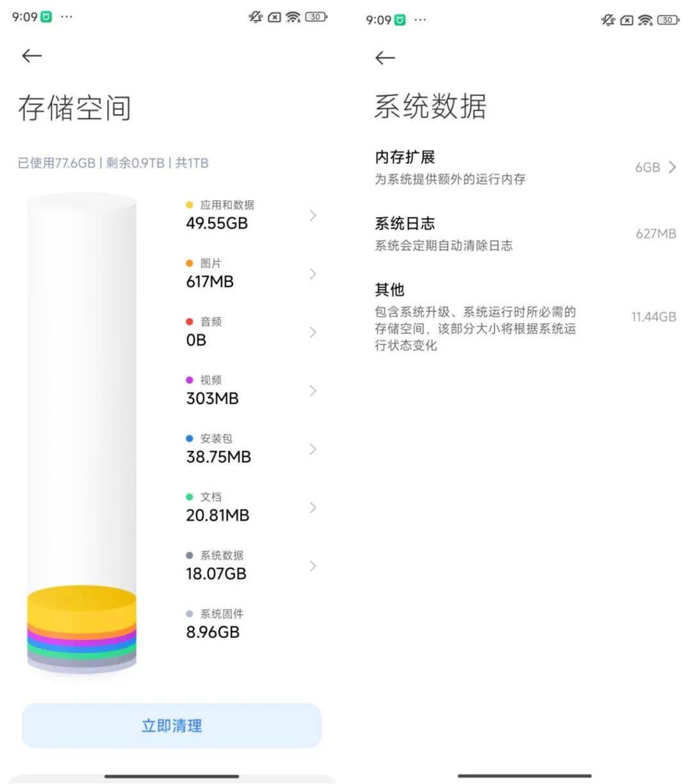Tap back arrow on 系统数据 page
This screenshot has width=692, height=784.
click(x=384, y=58)
